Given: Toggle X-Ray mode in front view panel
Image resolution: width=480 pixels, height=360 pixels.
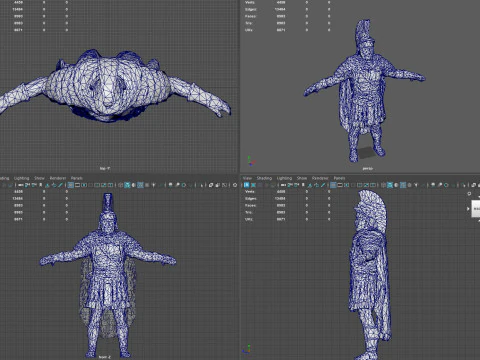Looking at the screenshot, I should coord(211,185).
